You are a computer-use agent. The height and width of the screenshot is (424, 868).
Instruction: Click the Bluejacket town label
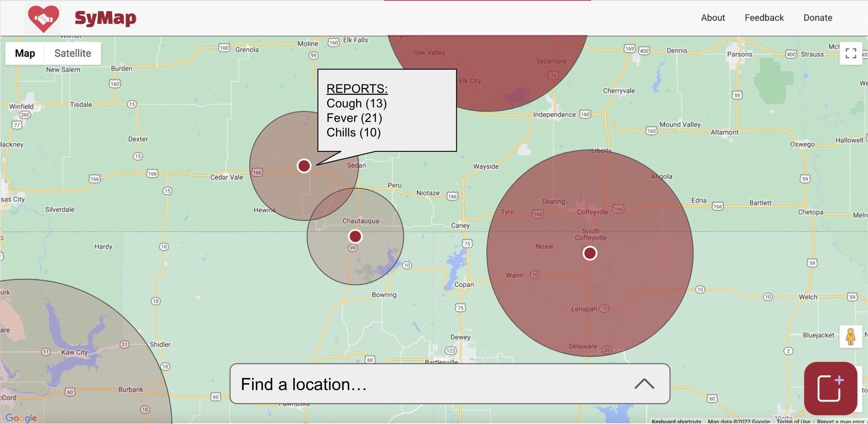tap(818, 335)
